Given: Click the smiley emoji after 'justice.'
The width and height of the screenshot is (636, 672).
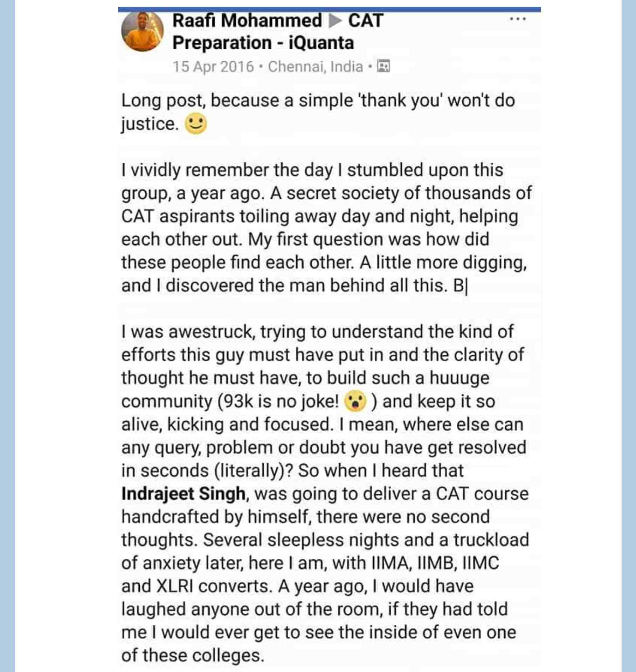Looking at the screenshot, I should (x=196, y=124).
